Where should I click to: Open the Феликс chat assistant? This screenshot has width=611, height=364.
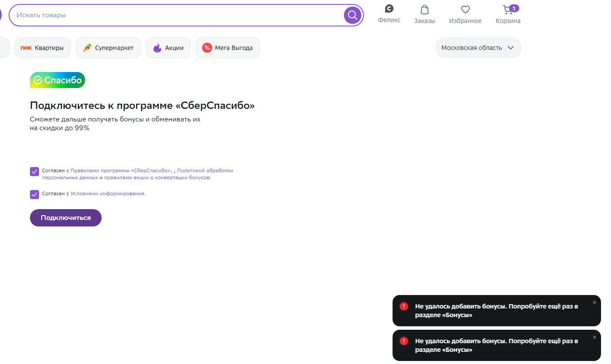click(x=389, y=14)
